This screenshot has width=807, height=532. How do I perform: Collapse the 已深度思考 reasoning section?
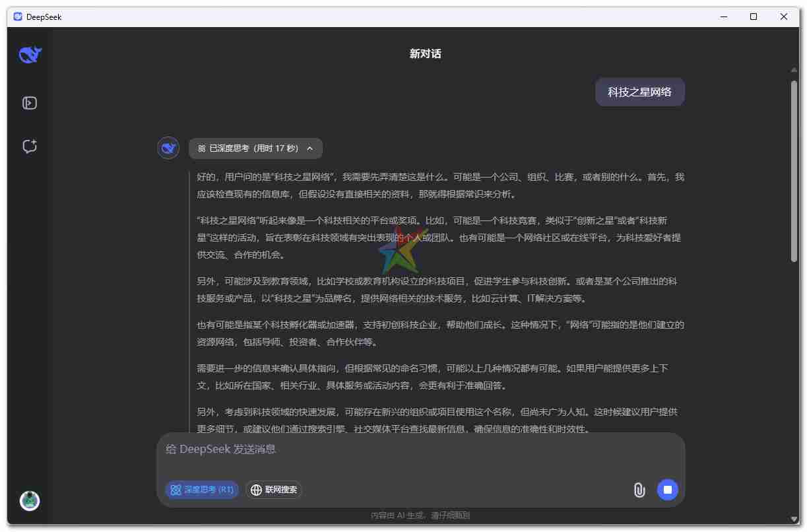256,149
